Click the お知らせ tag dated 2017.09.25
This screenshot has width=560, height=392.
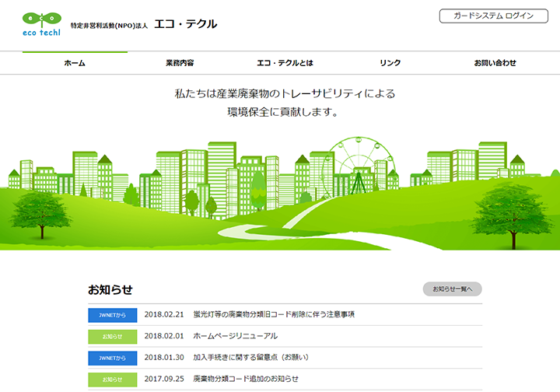pyautogui.click(x=113, y=380)
